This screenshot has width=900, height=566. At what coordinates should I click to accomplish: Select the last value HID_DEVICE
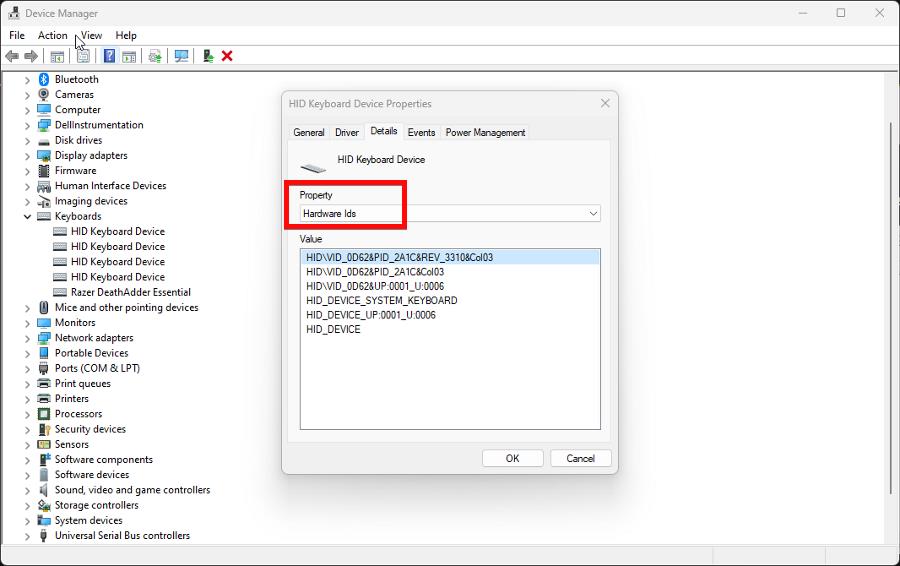point(333,329)
